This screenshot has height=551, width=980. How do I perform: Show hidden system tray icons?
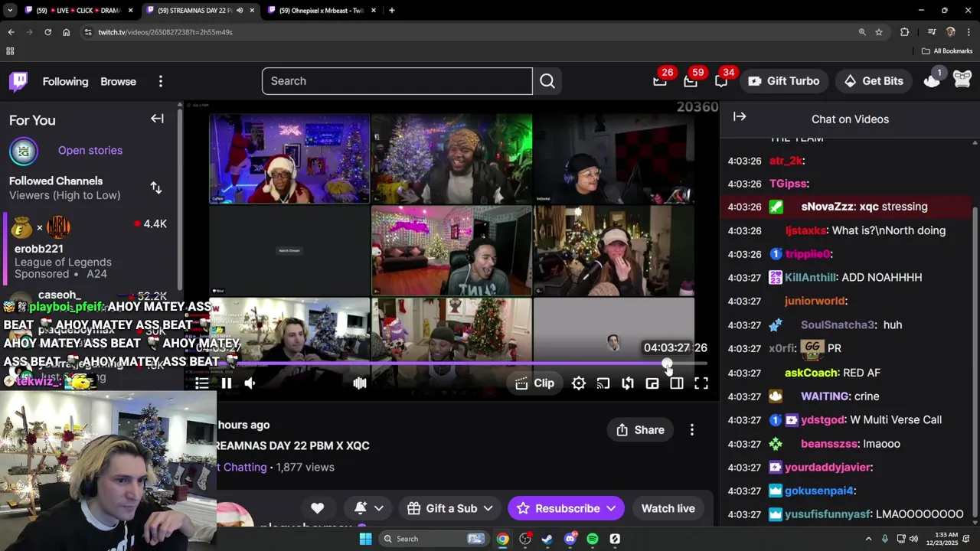pyautogui.click(x=868, y=539)
